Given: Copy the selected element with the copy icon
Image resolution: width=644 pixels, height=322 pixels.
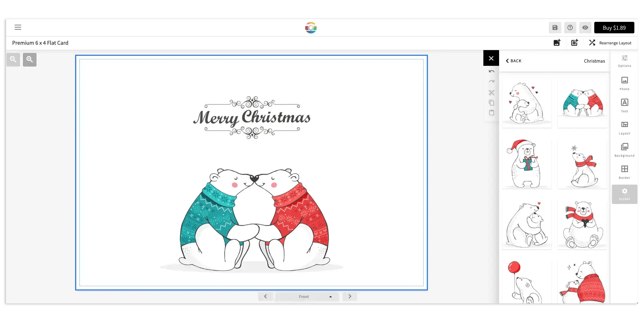Looking at the screenshot, I should [491, 103].
